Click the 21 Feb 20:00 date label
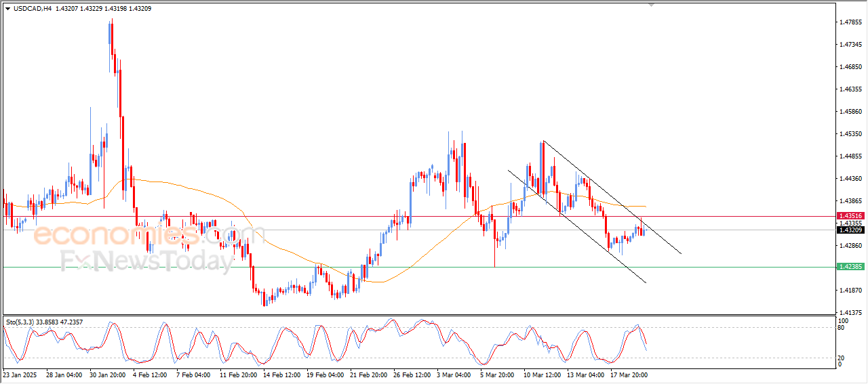Image resolution: width=868 pixels, height=384 pixels. pyautogui.click(x=368, y=375)
